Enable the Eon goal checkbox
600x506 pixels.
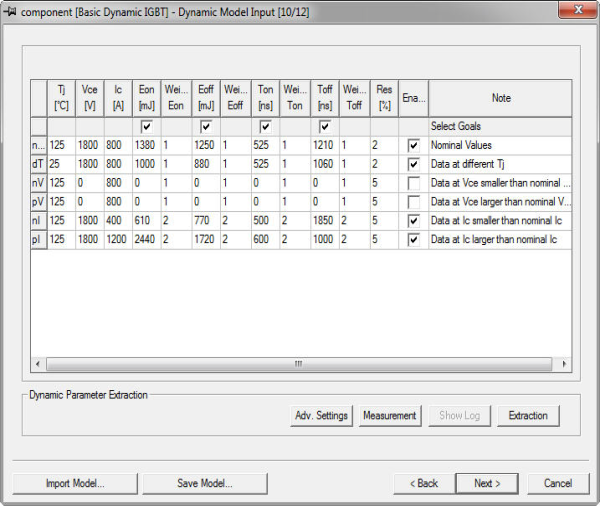pyautogui.click(x=147, y=127)
